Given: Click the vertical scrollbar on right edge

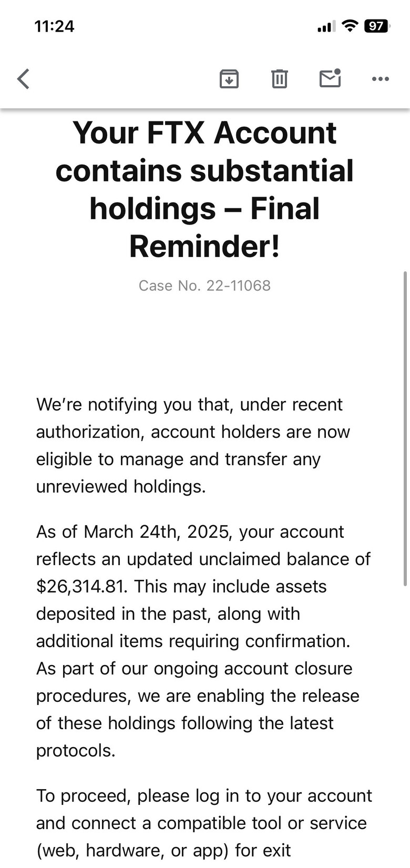Looking at the screenshot, I should coord(405,428).
